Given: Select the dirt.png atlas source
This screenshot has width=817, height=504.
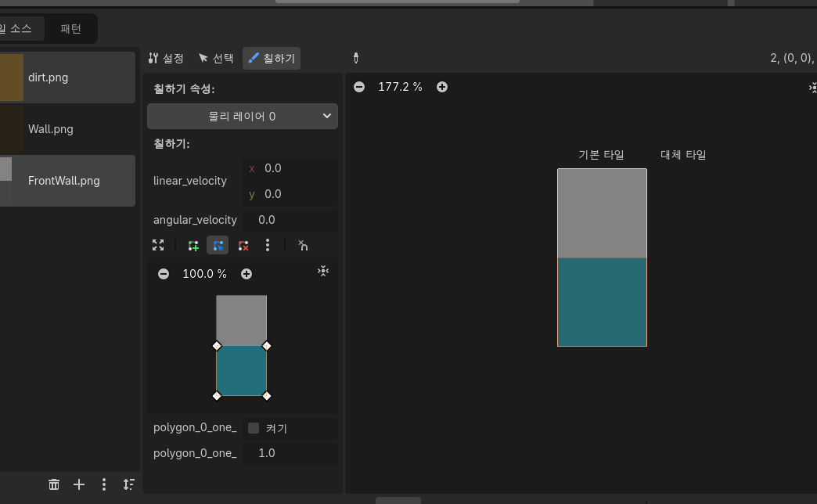Looking at the screenshot, I should (68, 77).
